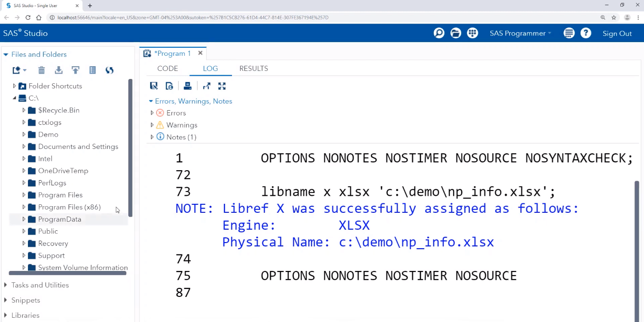
Task: Click the log panel vertical scrollbar
Action: point(636,251)
